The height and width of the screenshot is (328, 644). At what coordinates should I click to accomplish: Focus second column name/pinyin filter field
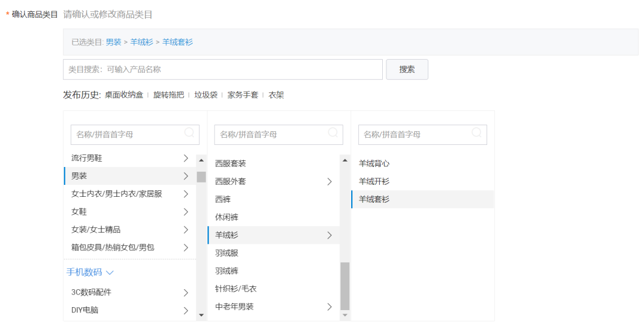pos(278,135)
